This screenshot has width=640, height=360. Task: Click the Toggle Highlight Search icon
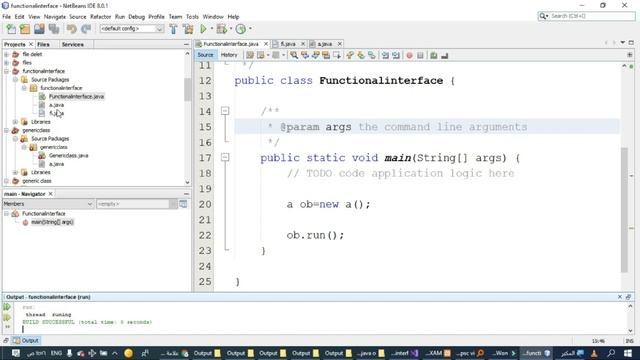tap(326, 56)
